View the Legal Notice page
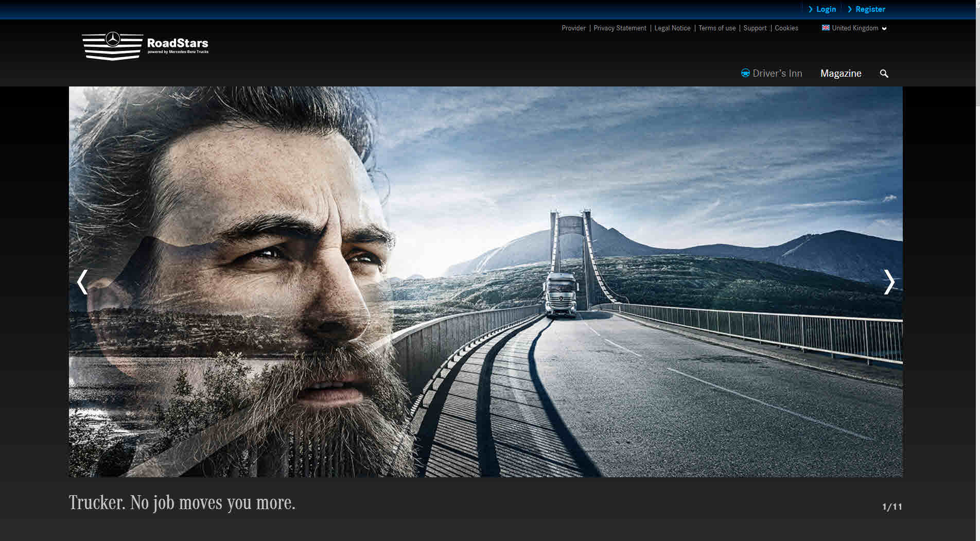 coord(672,28)
